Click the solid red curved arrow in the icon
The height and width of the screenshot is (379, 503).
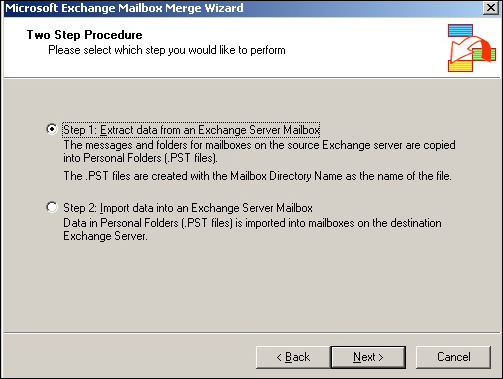click(x=487, y=50)
